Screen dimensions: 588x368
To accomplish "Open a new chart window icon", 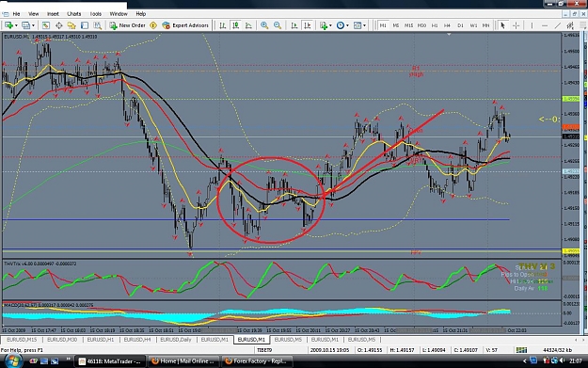I will coord(8,25).
